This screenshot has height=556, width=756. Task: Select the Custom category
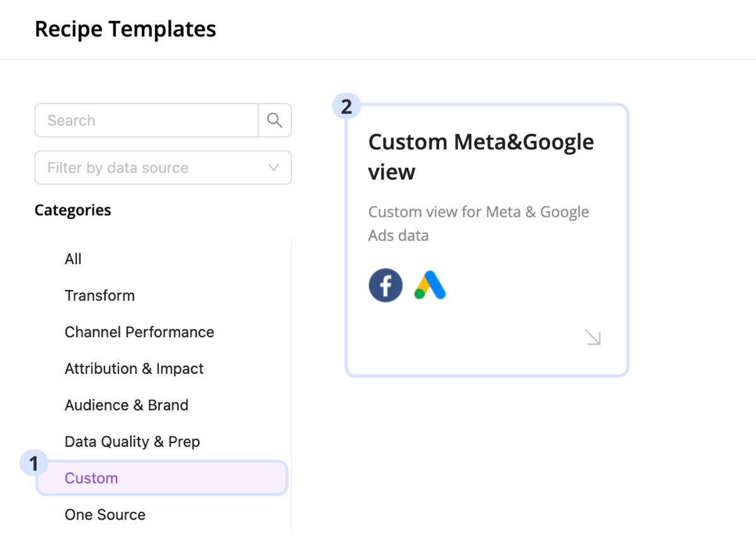(91, 478)
